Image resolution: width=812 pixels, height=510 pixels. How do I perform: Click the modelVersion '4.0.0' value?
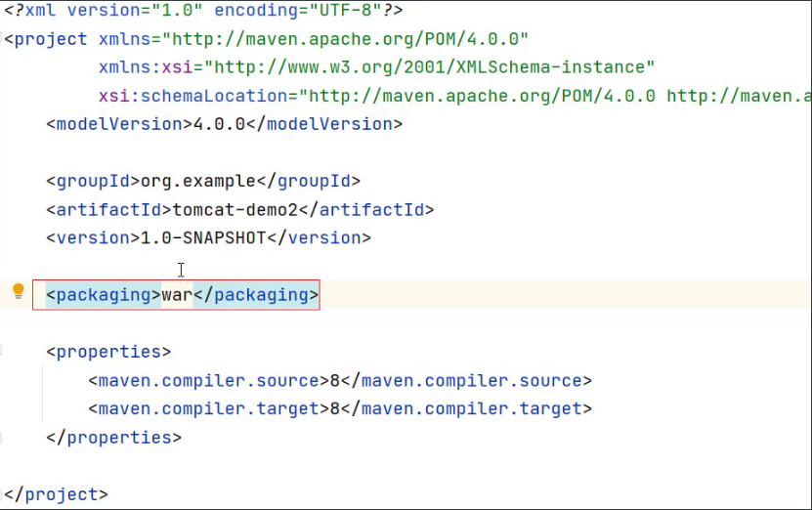pos(219,124)
